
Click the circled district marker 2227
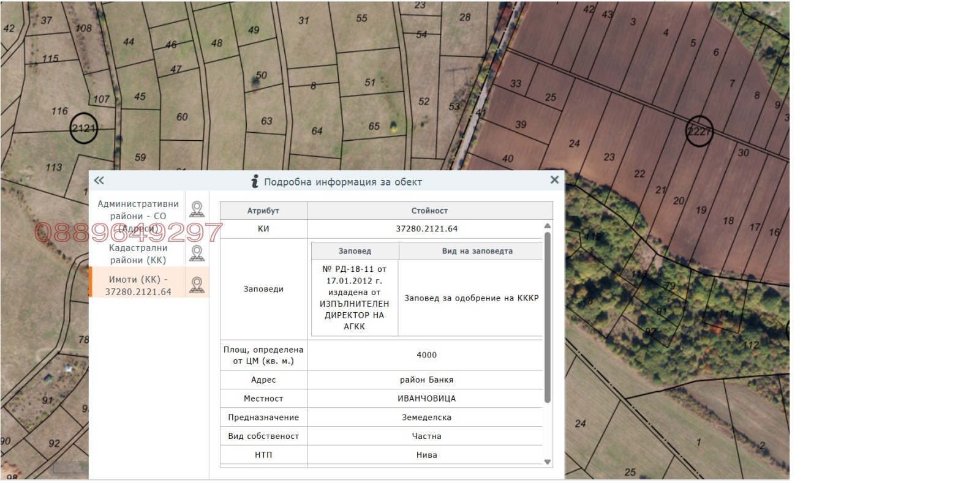(x=699, y=132)
